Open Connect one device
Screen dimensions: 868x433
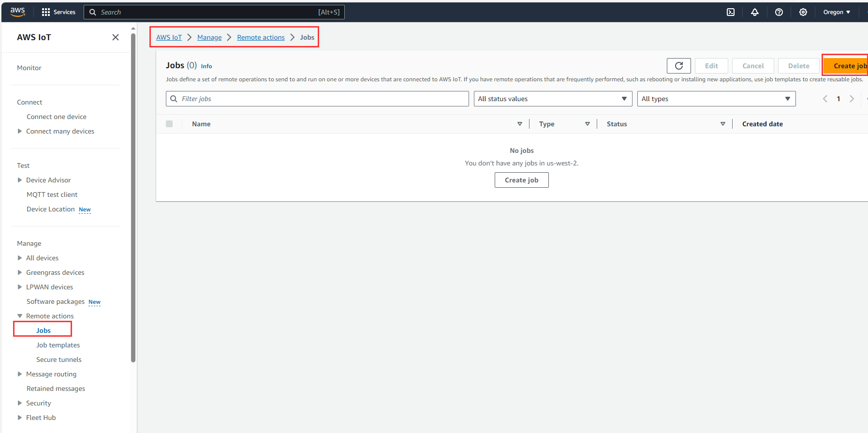(57, 117)
